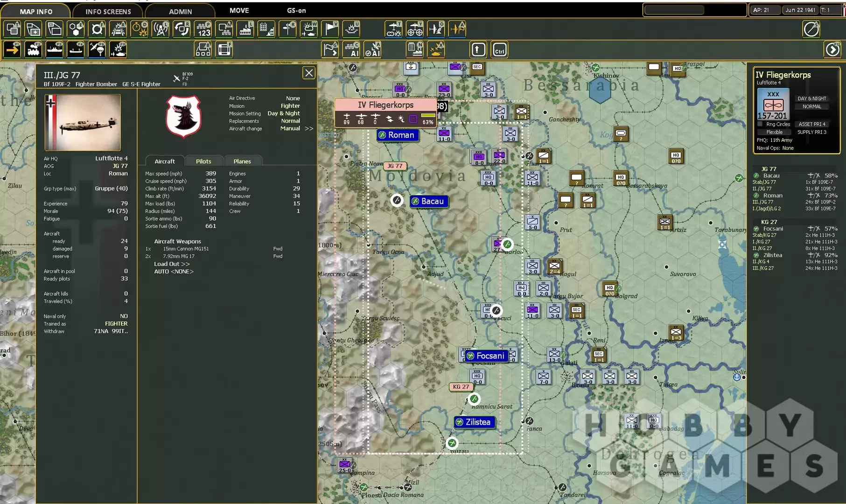846x504 pixels.
Task: Expand the Aircraft change Manual arrows
Action: [309, 128]
